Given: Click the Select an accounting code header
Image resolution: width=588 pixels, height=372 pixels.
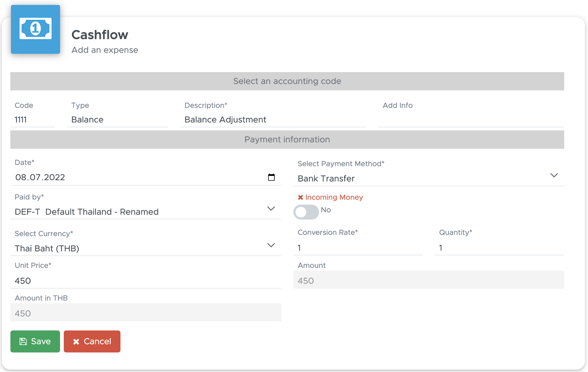Looking at the screenshot, I should (x=287, y=81).
